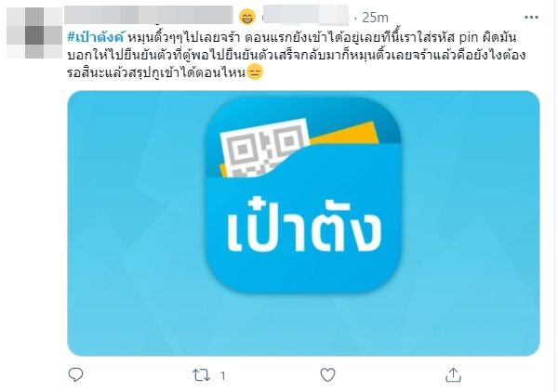
Task: Click the blurred user handle
Action: tap(306, 15)
